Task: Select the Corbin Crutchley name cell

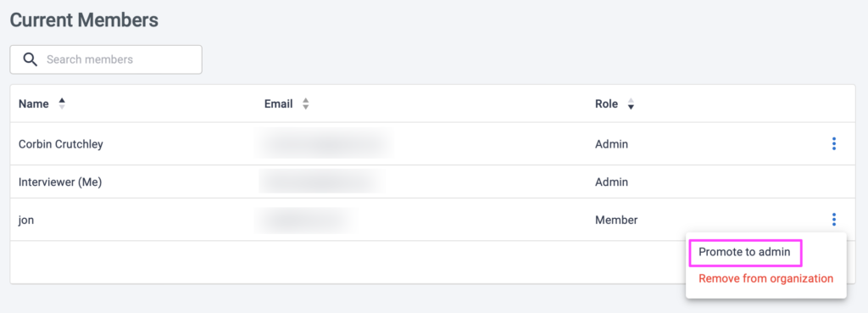Action: point(61,144)
